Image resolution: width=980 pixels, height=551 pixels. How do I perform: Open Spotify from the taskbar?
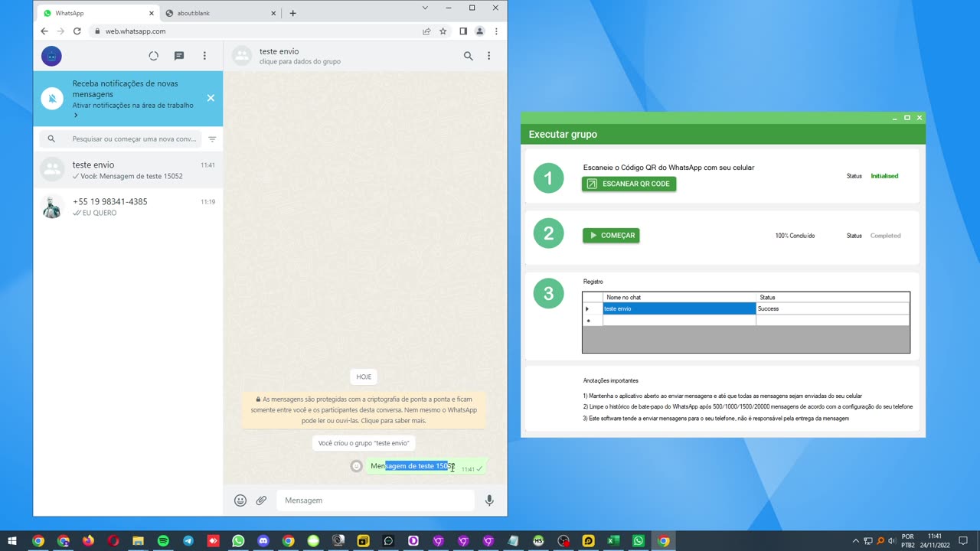point(163,541)
